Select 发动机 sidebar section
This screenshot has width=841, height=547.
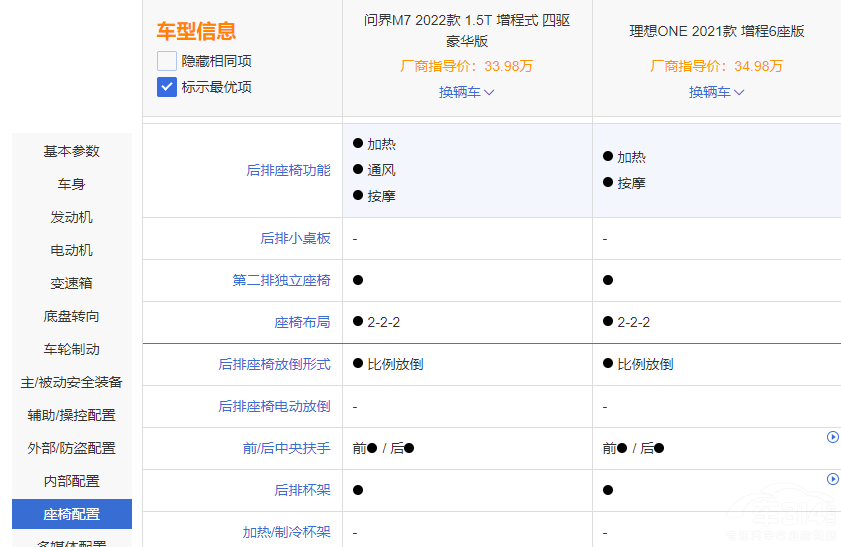(x=71, y=217)
